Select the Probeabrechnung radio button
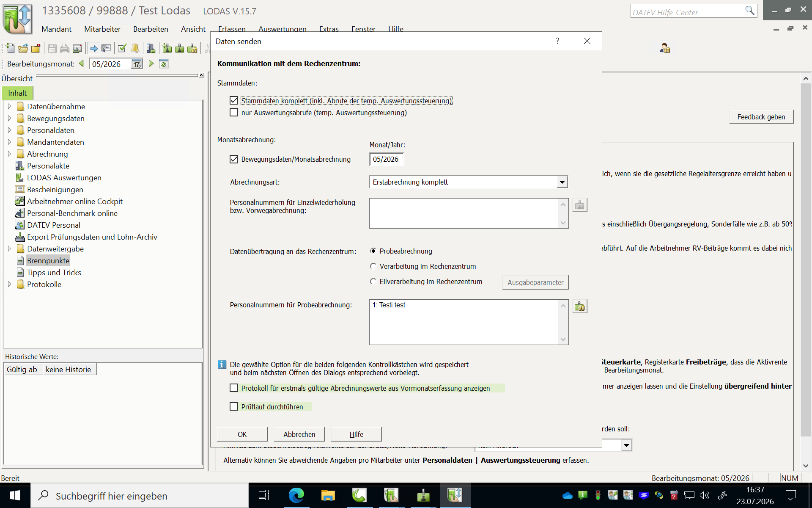812x508 pixels. coord(373,251)
